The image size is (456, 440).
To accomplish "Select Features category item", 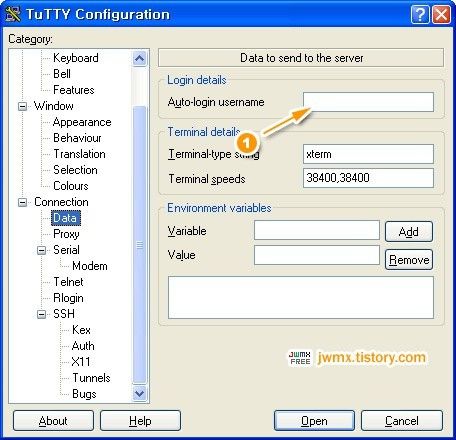I will (x=74, y=90).
